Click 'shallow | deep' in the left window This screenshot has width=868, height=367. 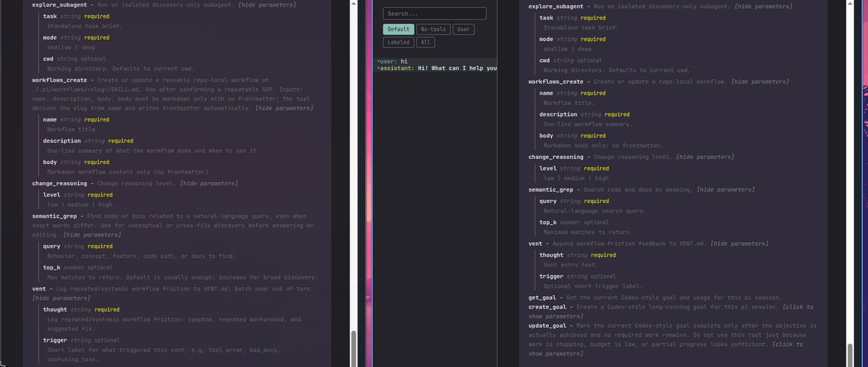[71, 48]
